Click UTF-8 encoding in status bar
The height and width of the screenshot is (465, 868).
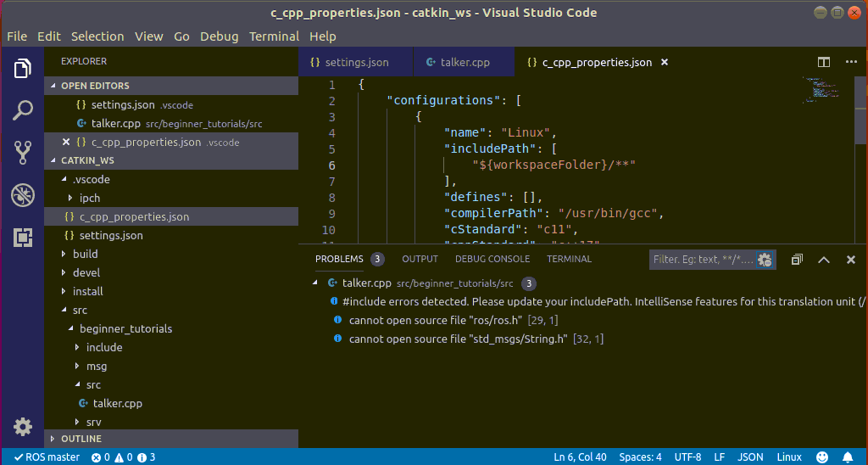click(687, 457)
